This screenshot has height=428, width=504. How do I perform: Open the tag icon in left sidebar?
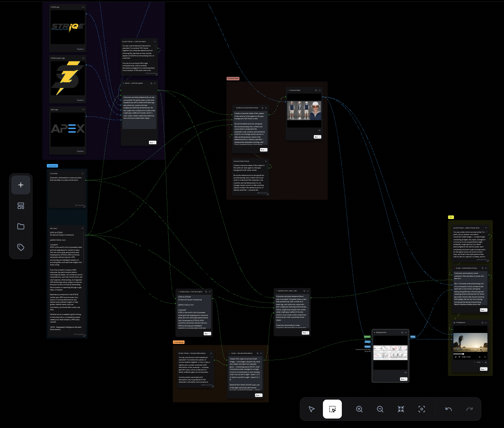pos(21,247)
